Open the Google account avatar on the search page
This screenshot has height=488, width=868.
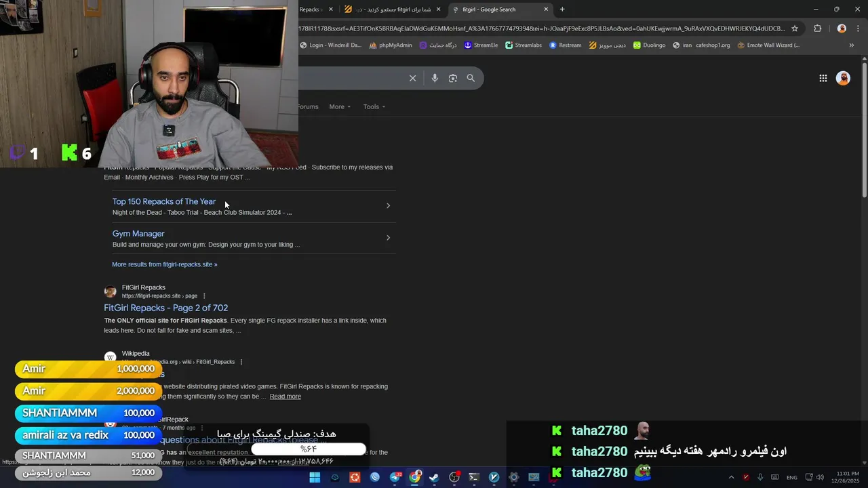(843, 78)
